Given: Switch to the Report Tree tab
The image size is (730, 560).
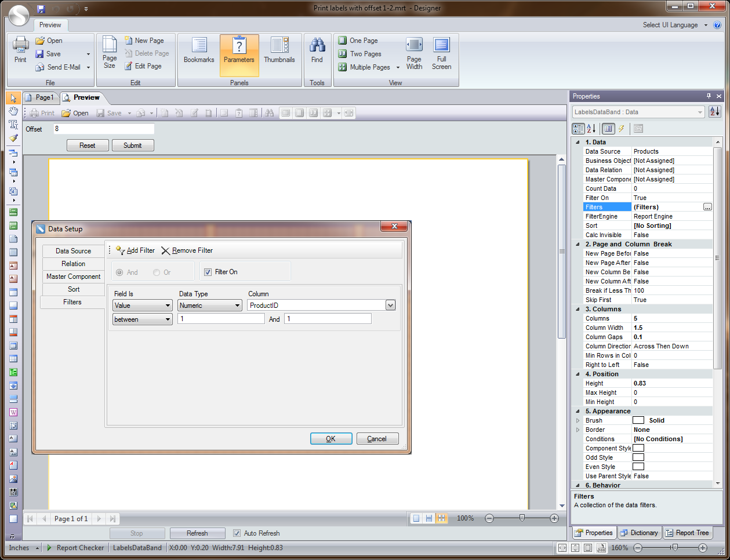Looking at the screenshot, I should [687, 533].
